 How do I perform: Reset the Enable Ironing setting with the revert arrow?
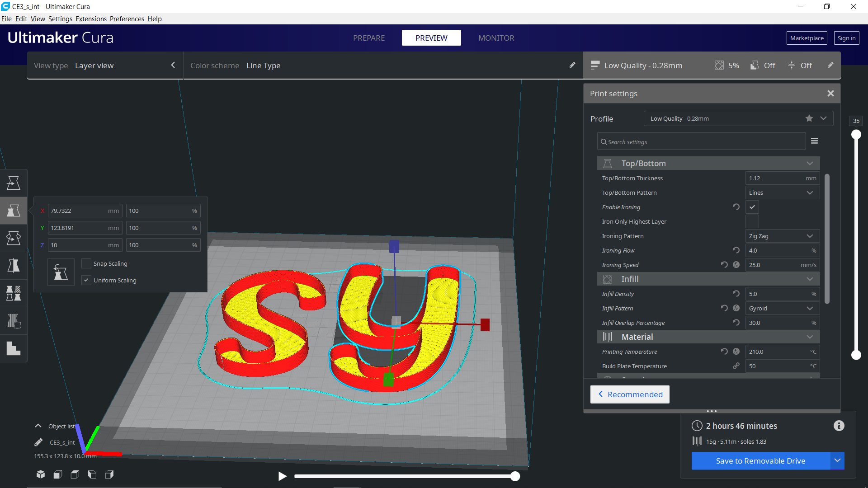click(x=736, y=207)
